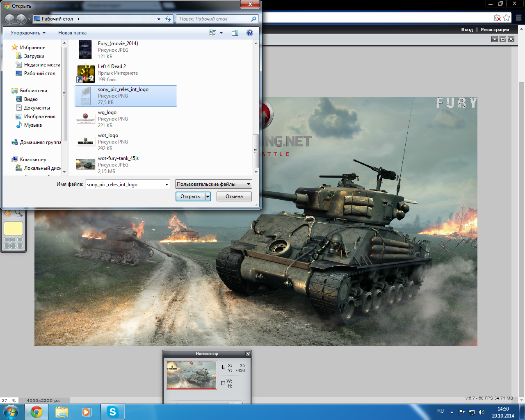Select the wot_logo image icon
Viewport: 525px width, 420px height.
[x=86, y=142]
